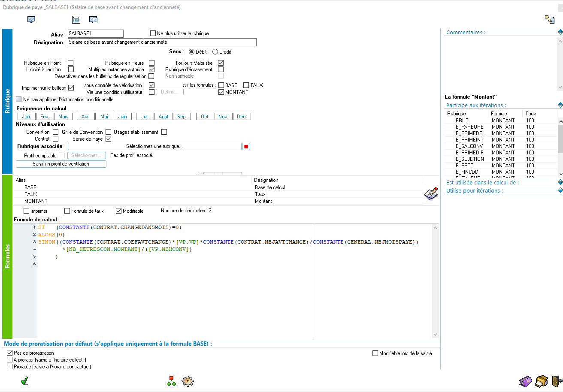Image resolution: width=563 pixels, height=392 pixels.
Task: Toggle 'Rubrique en Point' checkbox
Action: pyautogui.click(x=71, y=63)
